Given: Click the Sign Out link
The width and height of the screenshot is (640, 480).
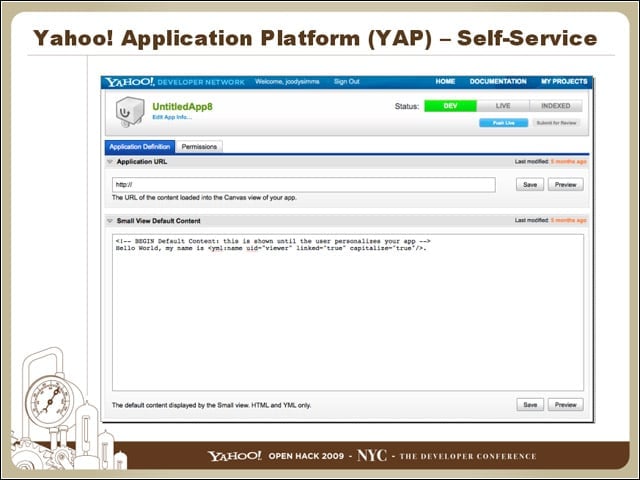Looking at the screenshot, I should point(347,82).
